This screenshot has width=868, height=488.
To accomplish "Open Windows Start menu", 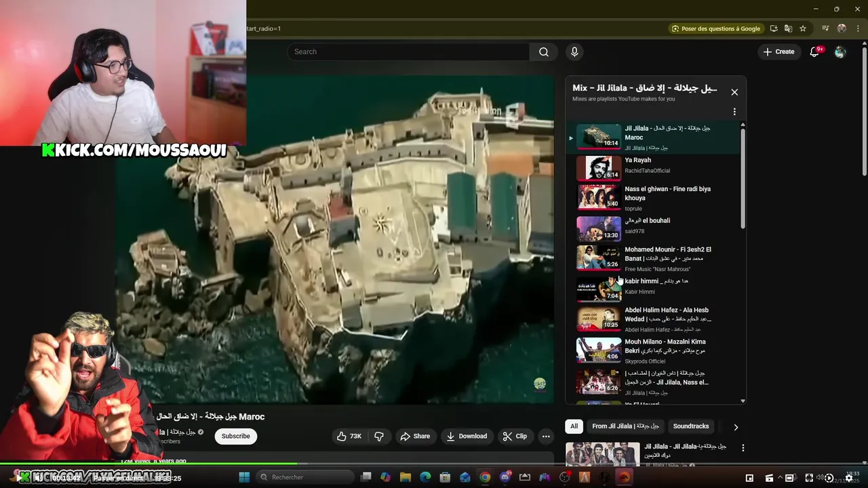I will click(x=244, y=477).
